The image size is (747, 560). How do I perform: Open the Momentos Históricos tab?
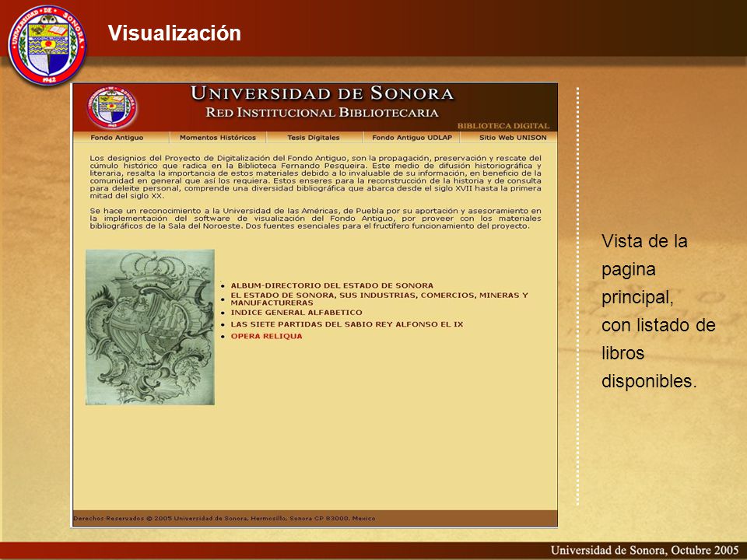pos(218,138)
